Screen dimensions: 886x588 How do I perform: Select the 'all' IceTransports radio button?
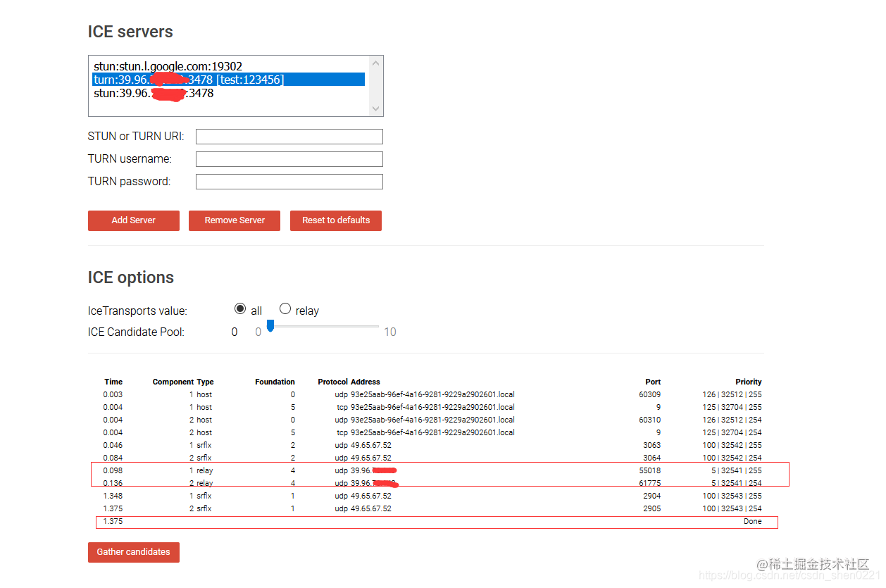point(240,309)
